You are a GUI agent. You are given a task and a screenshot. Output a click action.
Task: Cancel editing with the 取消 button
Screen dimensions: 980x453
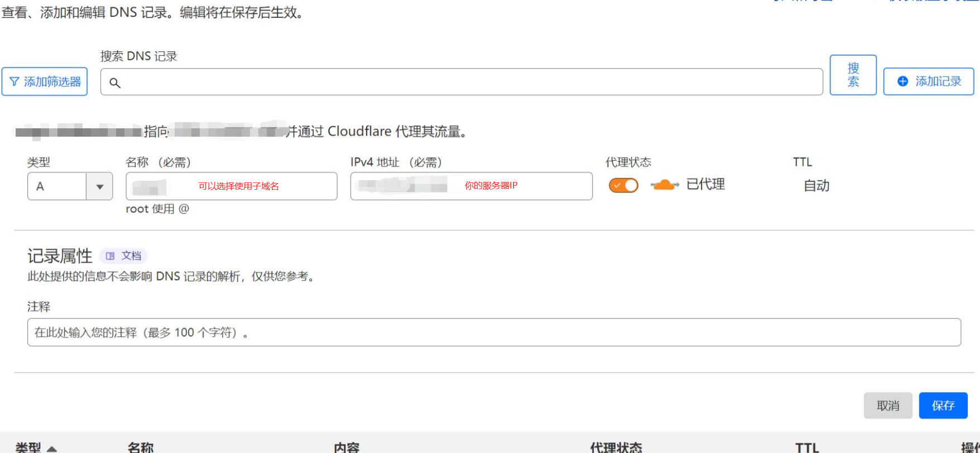[887, 406]
